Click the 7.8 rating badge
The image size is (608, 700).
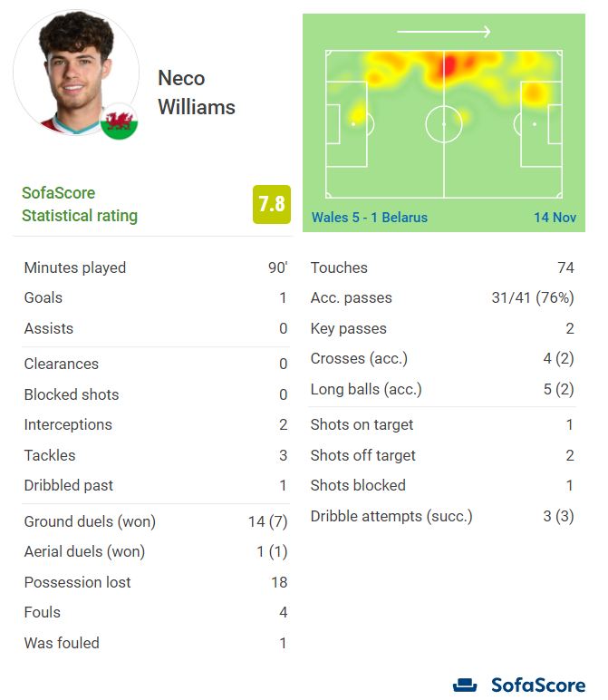pyautogui.click(x=272, y=204)
